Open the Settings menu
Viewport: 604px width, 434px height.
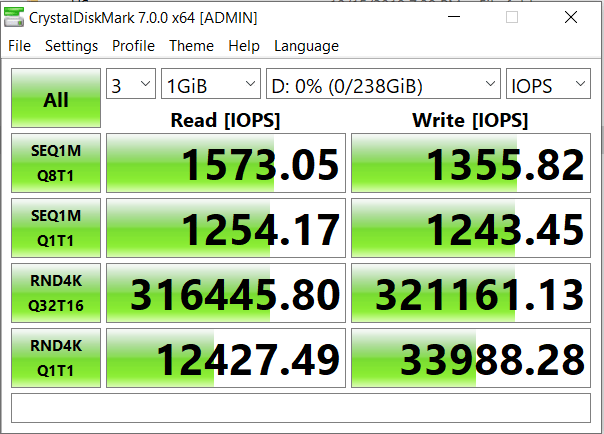pyautogui.click(x=72, y=46)
